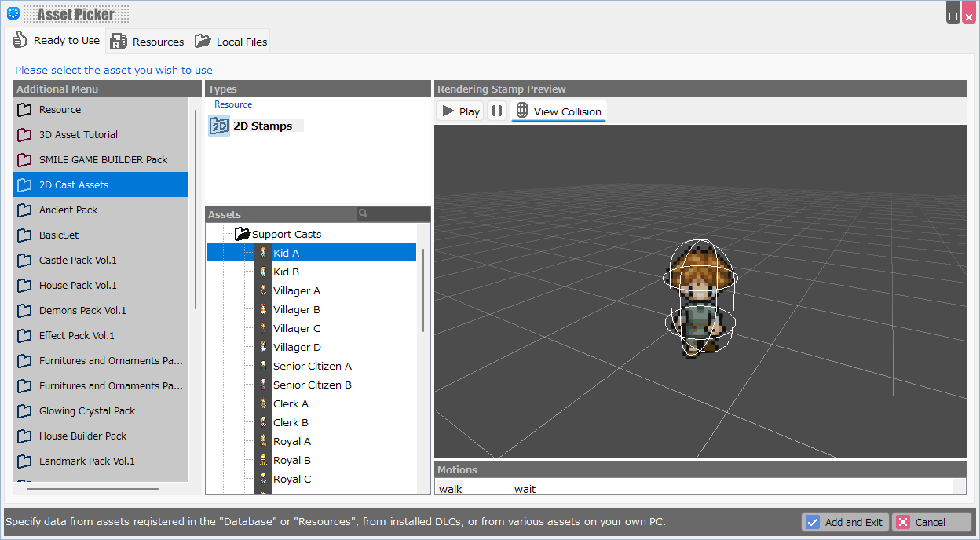Click the 2D Stamps type icon
Image resolution: width=980 pixels, height=540 pixels.
pyautogui.click(x=219, y=126)
